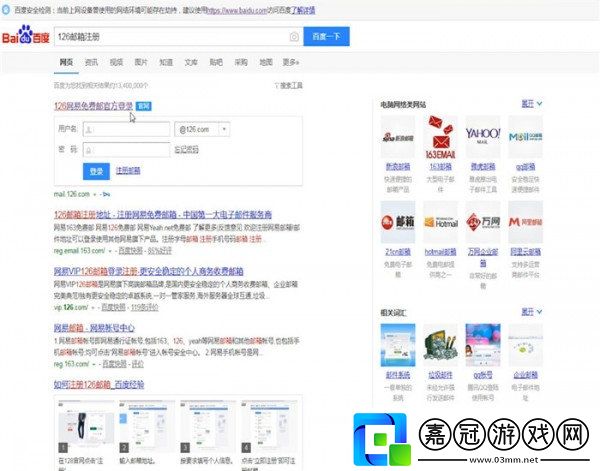This screenshot has width=600, height=471.
Task: Click the https://www.baidu.com link in notice
Action: [x=237, y=10]
